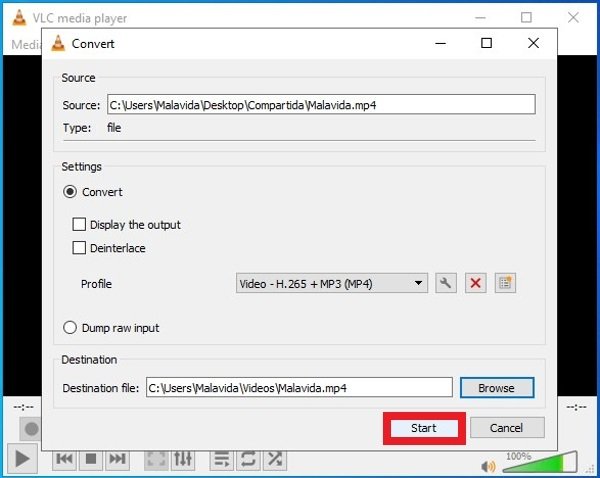The width and height of the screenshot is (600, 478).
Task: Click previous media button in VLC
Action: pyautogui.click(x=64, y=458)
